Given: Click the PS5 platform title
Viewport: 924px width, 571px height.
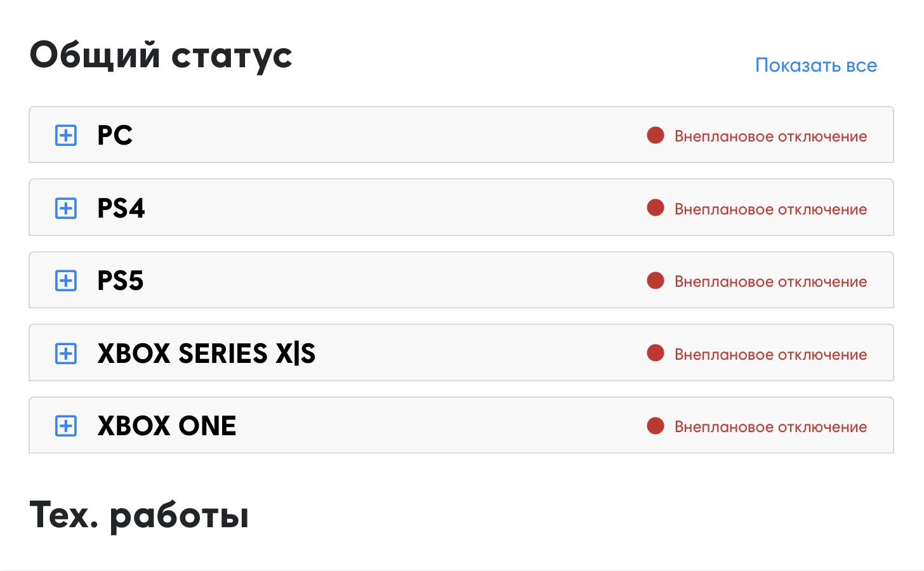Looking at the screenshot, I should [x=121, y=280].
